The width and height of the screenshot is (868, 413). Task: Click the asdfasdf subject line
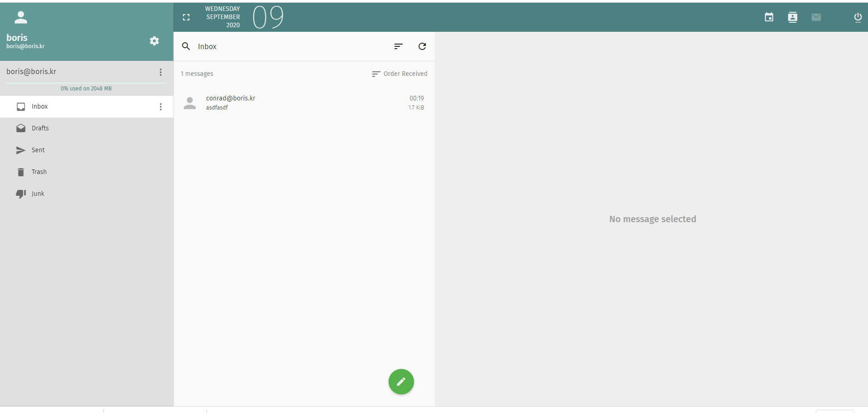217,108
